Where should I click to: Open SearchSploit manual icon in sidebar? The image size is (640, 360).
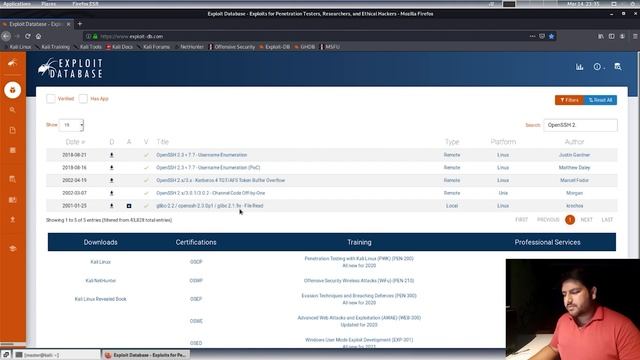coord(13,200)
